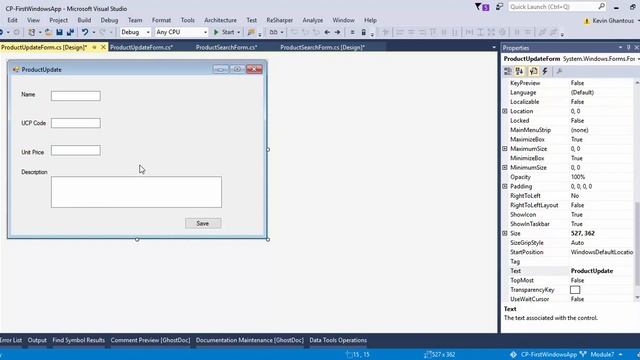640x360 pixels.
Task: Select the StartPosition property row
Action: 568,252
